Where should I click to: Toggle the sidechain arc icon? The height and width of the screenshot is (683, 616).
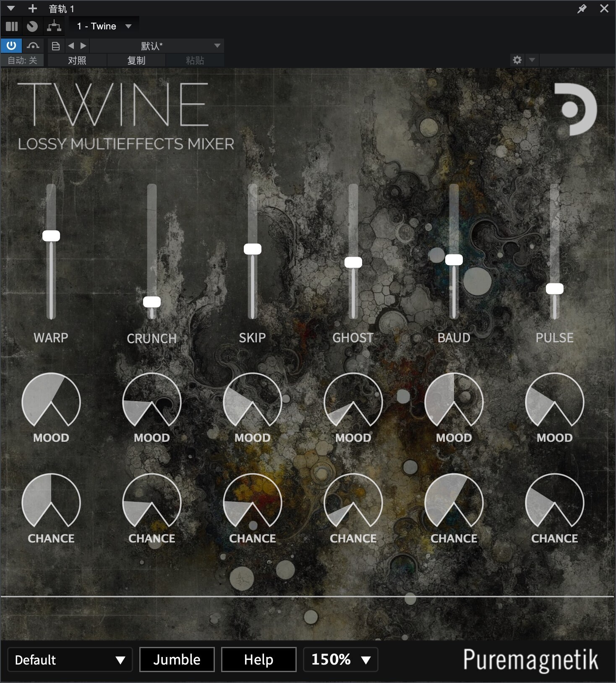tap(33, 46)
